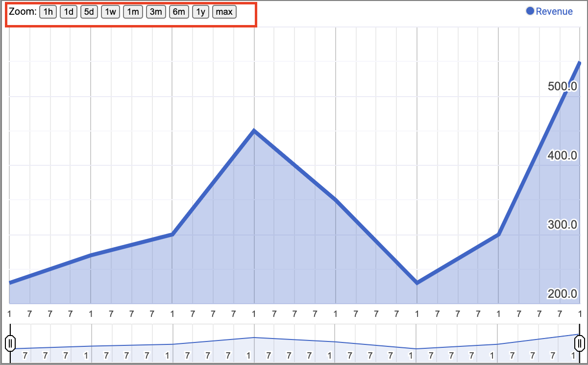Screen dimensions: 588x365
Task: Zoom chart to 1y
Action: click(201, 12)
